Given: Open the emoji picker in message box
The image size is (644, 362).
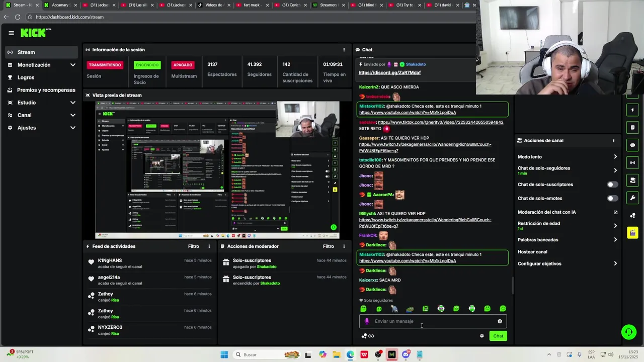Looking at the screenshot, I should 500,321.
